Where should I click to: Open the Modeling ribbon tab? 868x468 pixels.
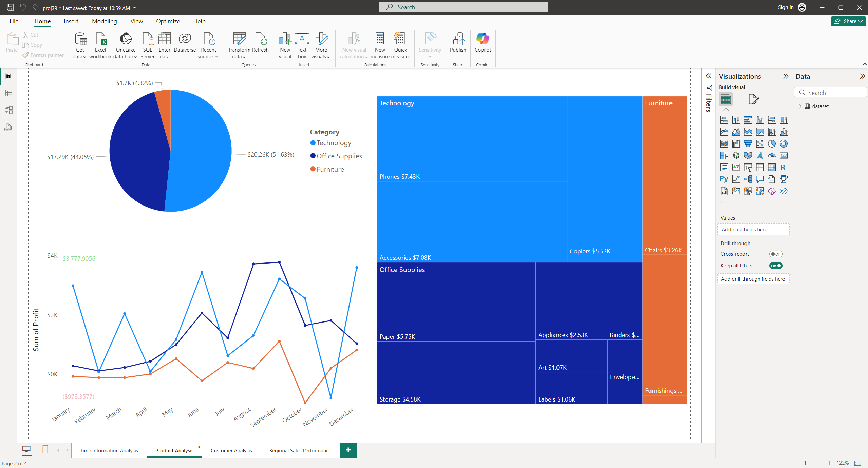point(104,21)
